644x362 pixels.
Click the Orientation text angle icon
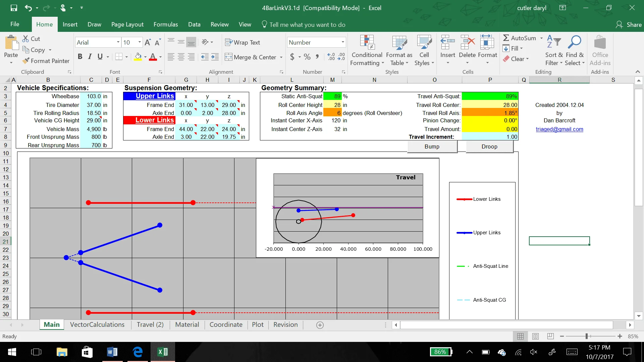(x=205, y=42)
